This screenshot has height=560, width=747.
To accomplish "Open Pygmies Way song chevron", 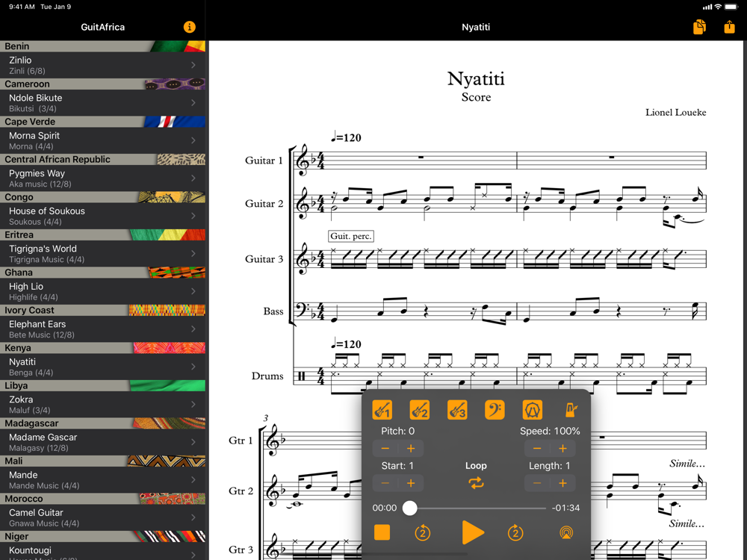I will coord(193,178).
